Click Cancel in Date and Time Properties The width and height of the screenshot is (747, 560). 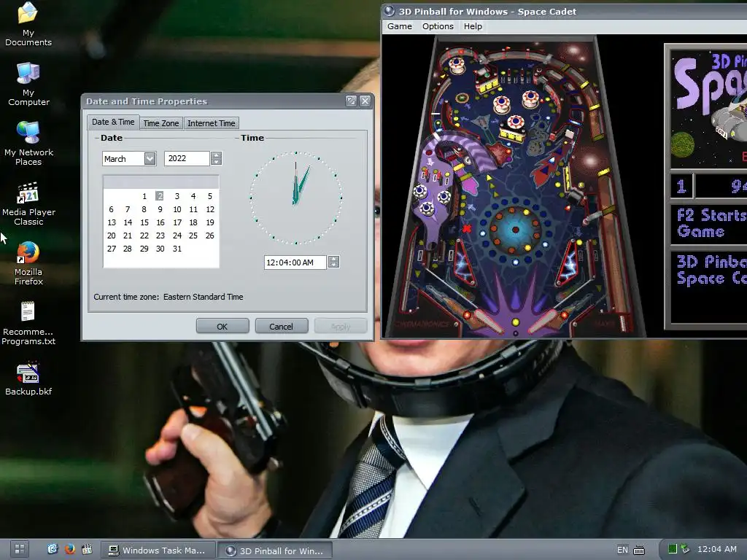pos(281,326)
